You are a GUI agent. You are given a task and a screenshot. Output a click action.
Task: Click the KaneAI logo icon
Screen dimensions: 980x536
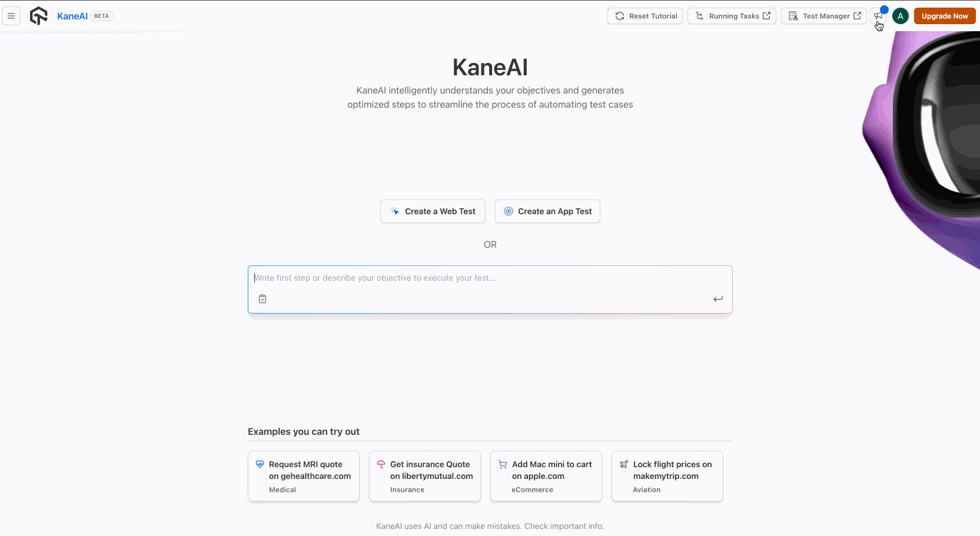tap(38, 16)
